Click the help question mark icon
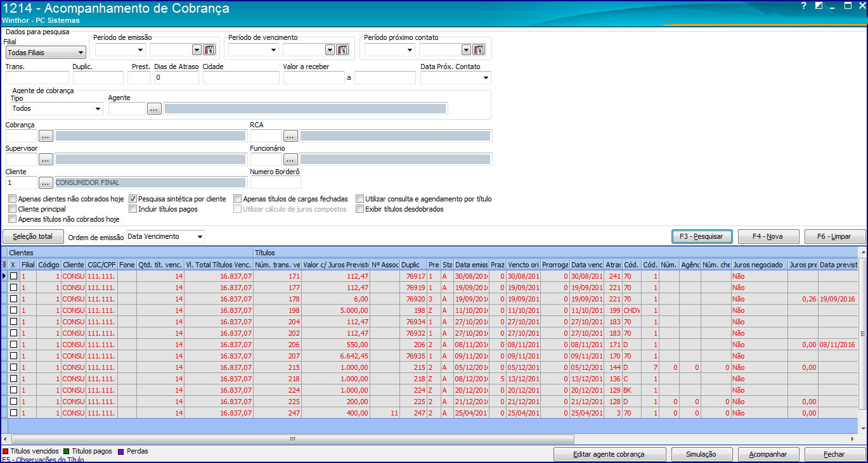This screenshot has width=868, height=463. [804, 6]
